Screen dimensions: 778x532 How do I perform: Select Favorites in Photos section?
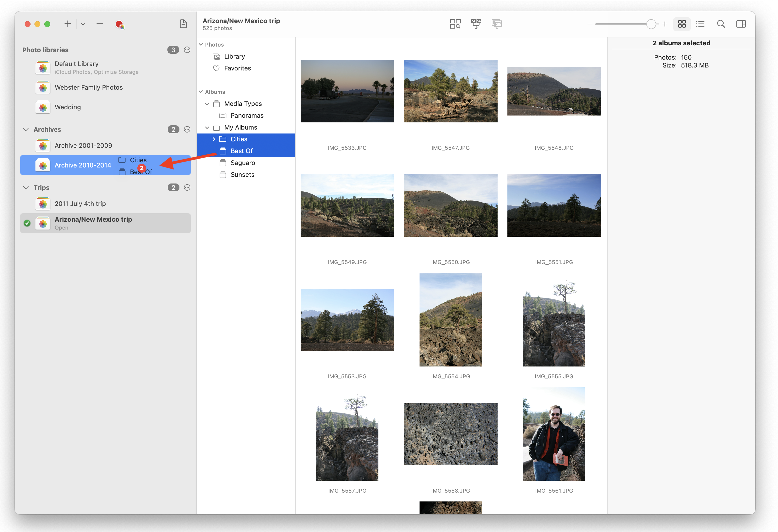237,68
